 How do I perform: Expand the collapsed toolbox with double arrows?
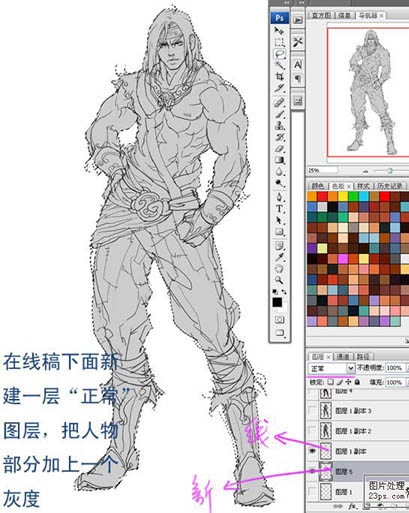point(286,3)
